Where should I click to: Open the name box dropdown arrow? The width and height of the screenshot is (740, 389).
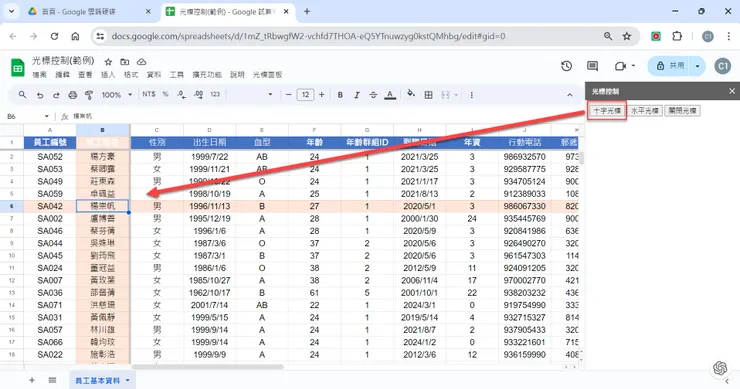(46, 116)
